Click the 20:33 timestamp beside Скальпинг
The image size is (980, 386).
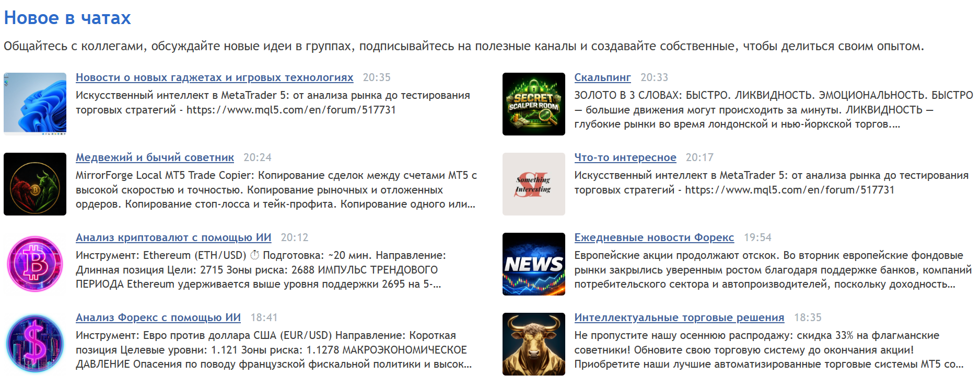[654, 77]
